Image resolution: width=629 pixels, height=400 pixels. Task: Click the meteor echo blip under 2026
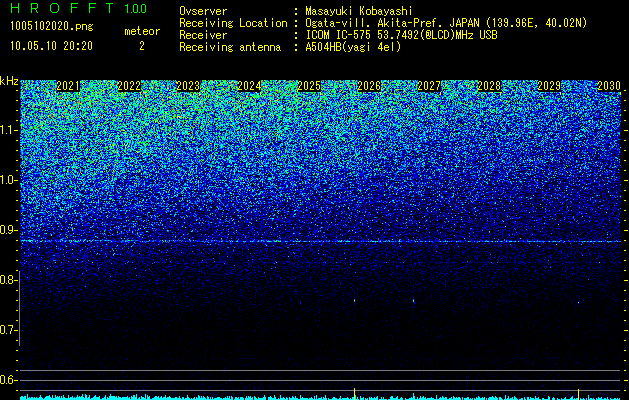(x=355, y=300)
